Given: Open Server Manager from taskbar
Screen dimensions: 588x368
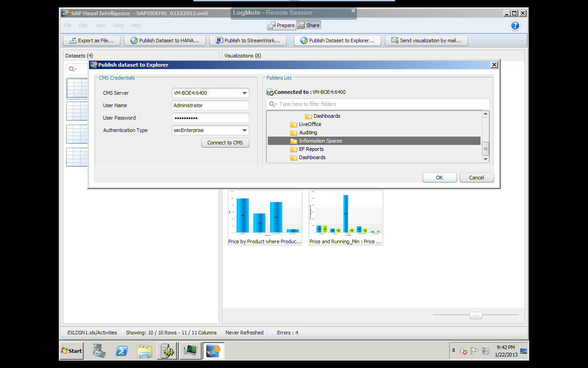Looking at the screenshot, I should (x=99, y=351).
